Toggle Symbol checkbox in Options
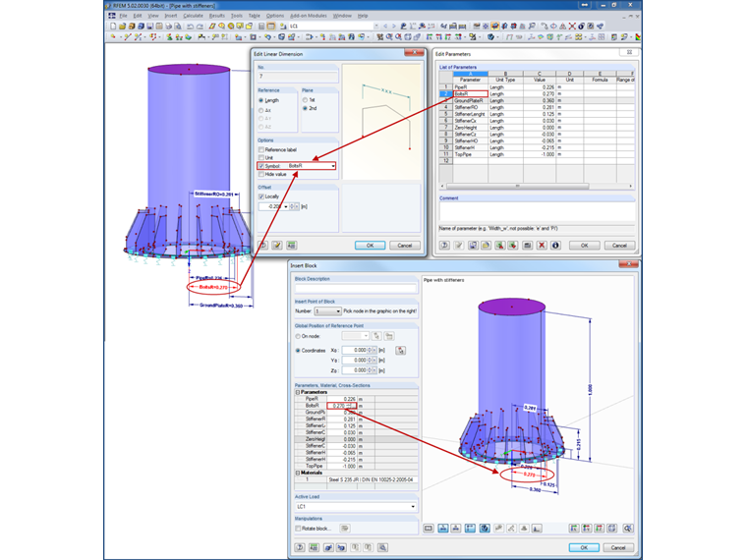Screen dimensions: 747x560 pyautogui.click(x=261, y=166)
